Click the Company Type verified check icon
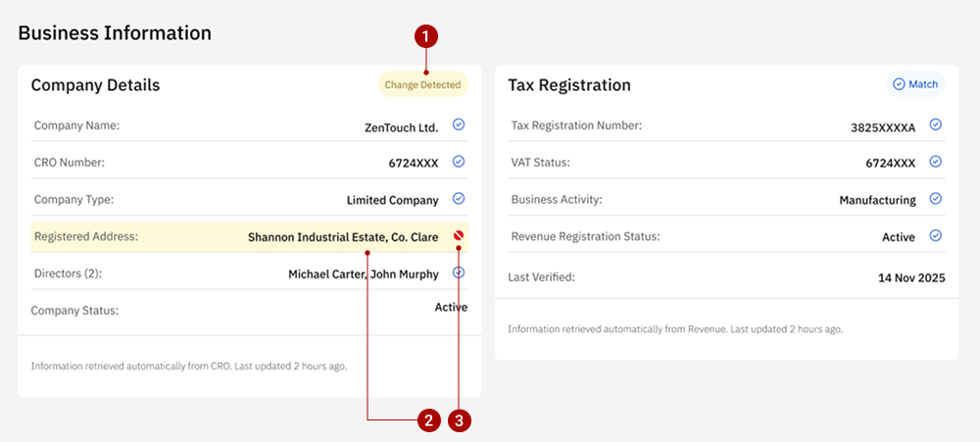 (459, 199)
